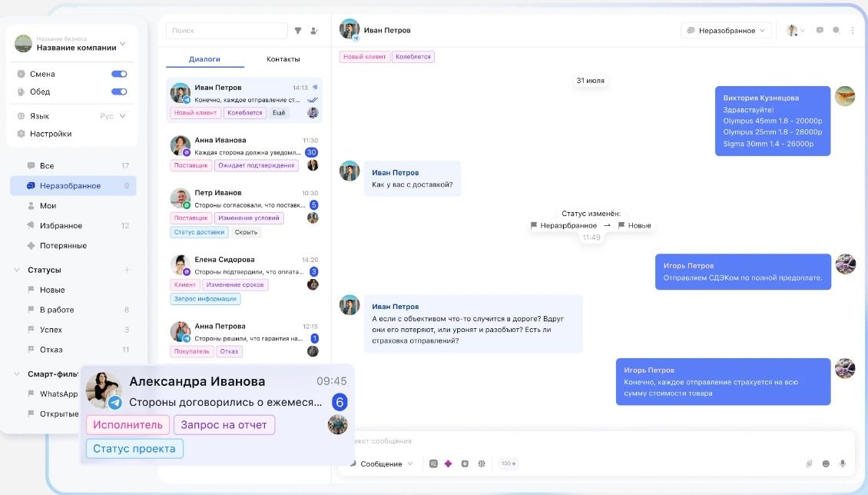Click the 100 credits counter
The height and width of the screenshot is (495, 868).
509,463
